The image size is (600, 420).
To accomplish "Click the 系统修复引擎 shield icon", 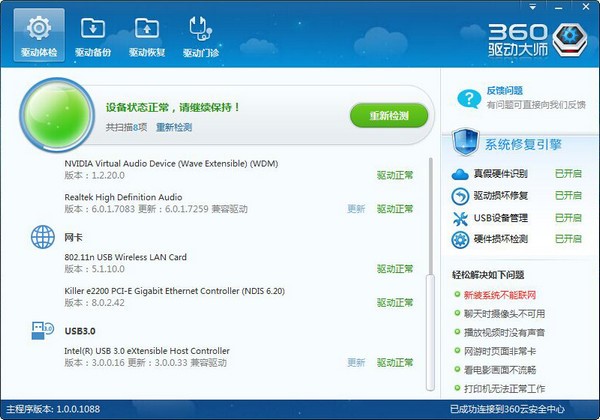I will pos(468,144).
